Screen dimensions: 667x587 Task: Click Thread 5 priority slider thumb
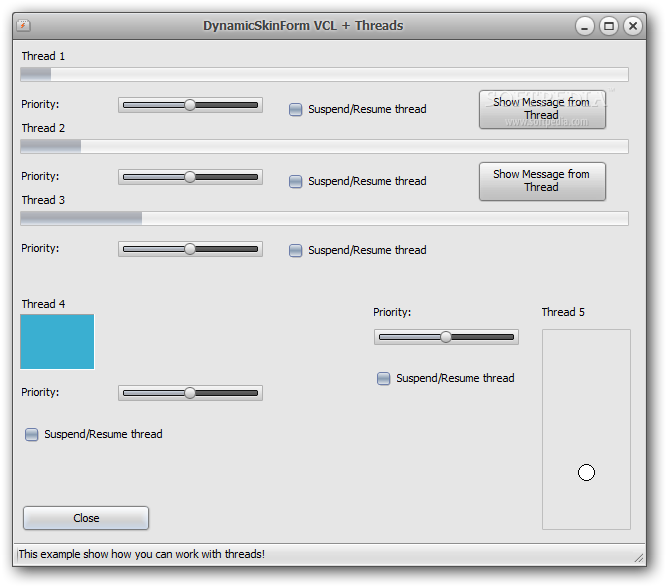pyautogui.click(x=446, y=337)
